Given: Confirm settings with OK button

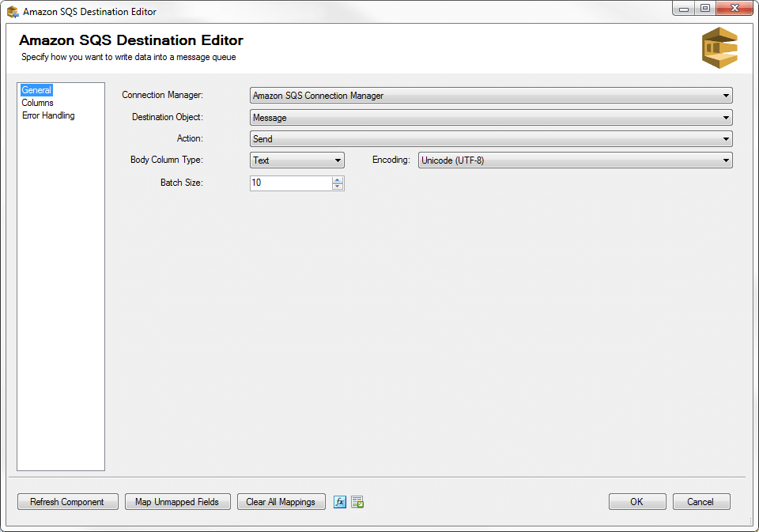Looking at the screenshot, I should 636,501.
